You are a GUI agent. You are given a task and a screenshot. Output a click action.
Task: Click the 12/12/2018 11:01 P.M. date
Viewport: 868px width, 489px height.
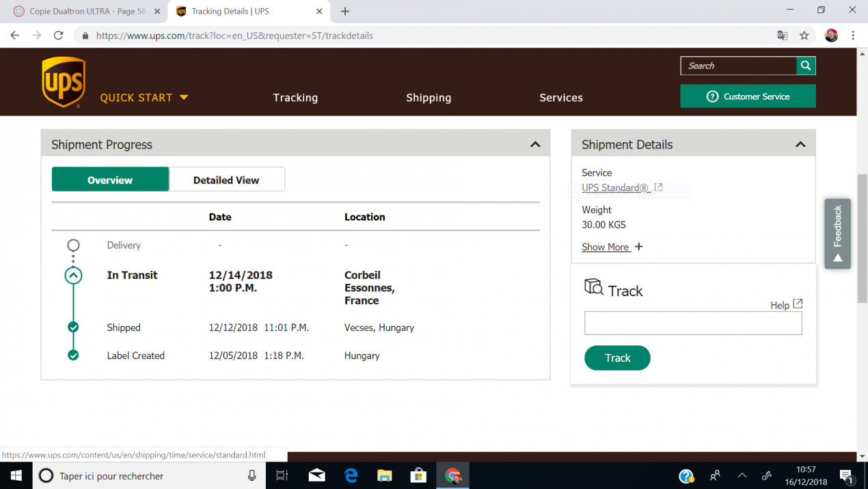pos(259,328)
